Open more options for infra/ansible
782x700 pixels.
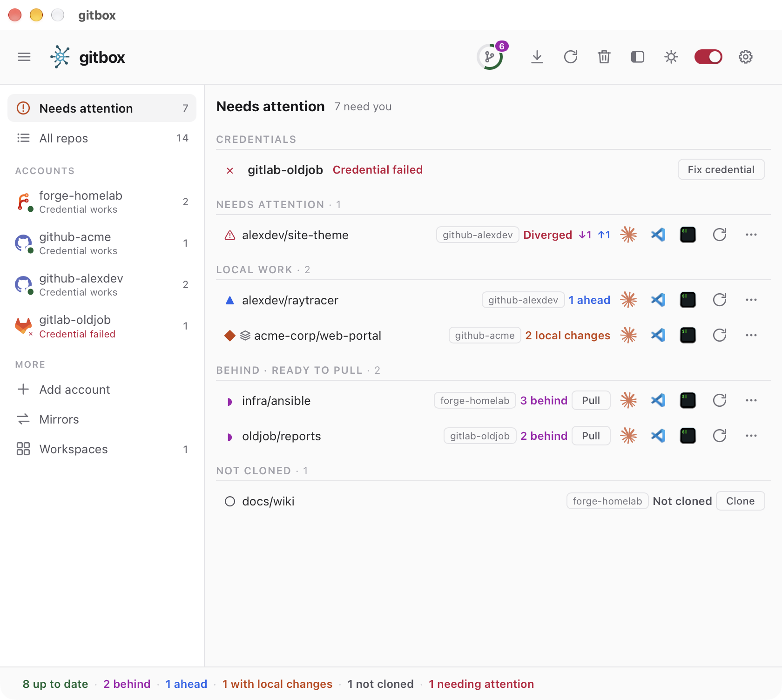tap(751, 400)
